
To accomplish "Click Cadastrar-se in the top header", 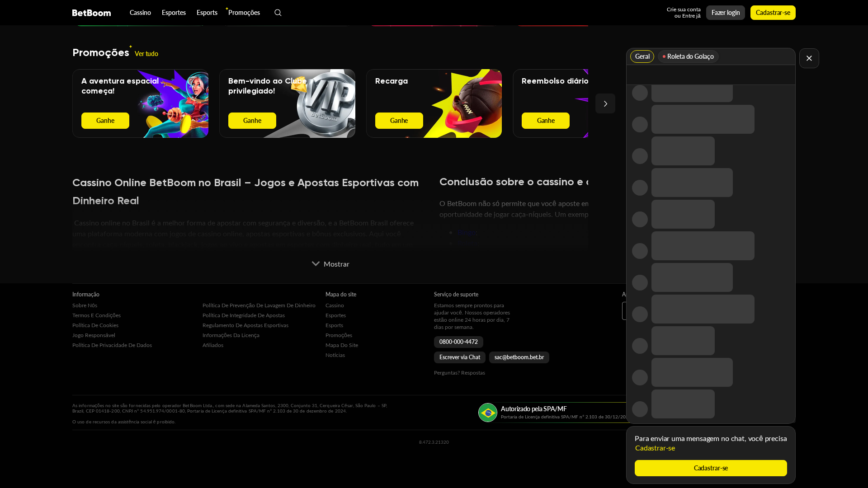I will click(773, 13).
